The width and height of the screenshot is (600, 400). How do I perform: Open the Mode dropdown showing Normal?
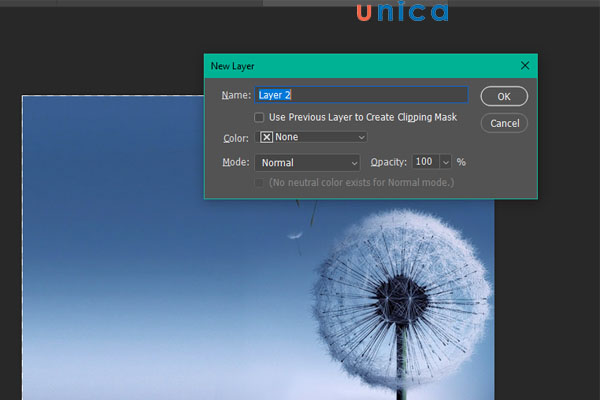pyautogui.click(x=307, y=163)
